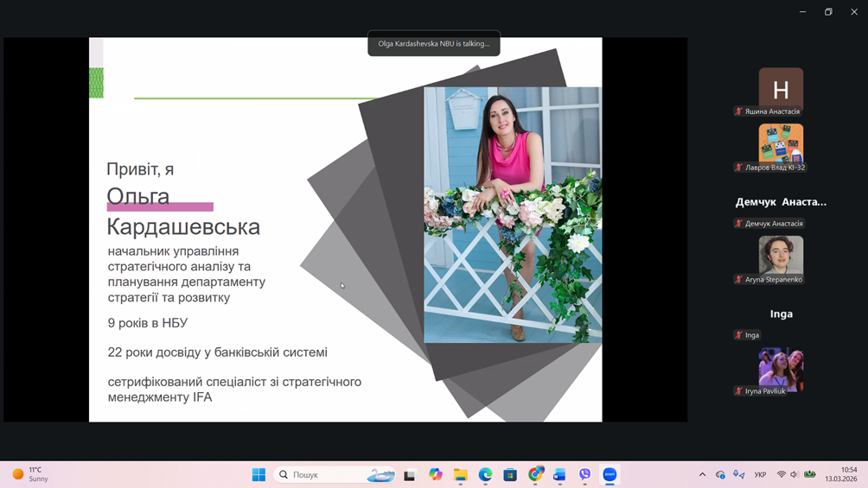
Task: Click the muted microphone icon beside Inga
Action: [x=738, y=335]
